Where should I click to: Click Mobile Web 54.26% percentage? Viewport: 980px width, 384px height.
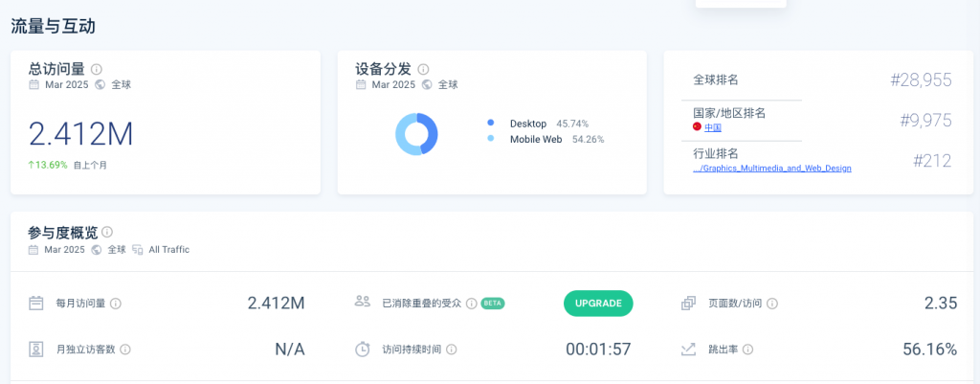[589, 140]
